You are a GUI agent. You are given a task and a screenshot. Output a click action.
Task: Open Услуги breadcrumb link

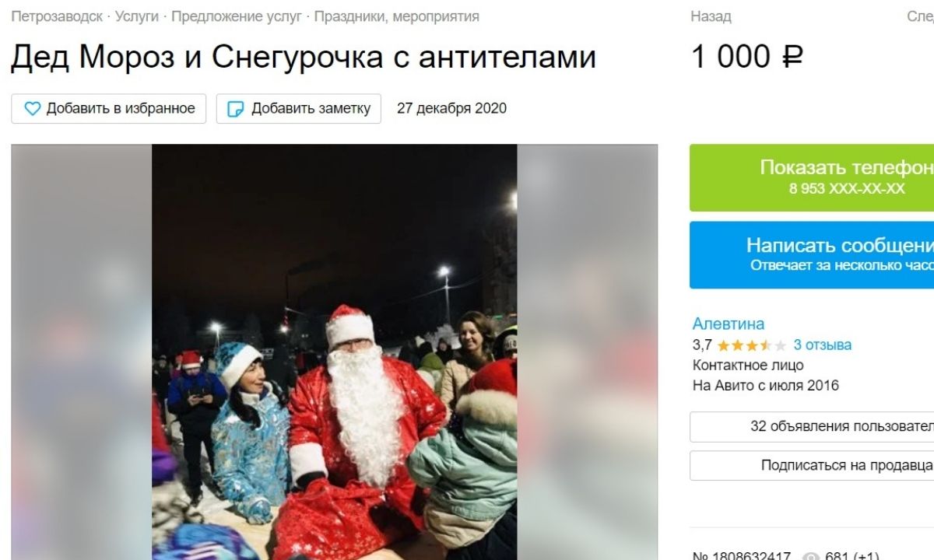(x=137, y=16)
